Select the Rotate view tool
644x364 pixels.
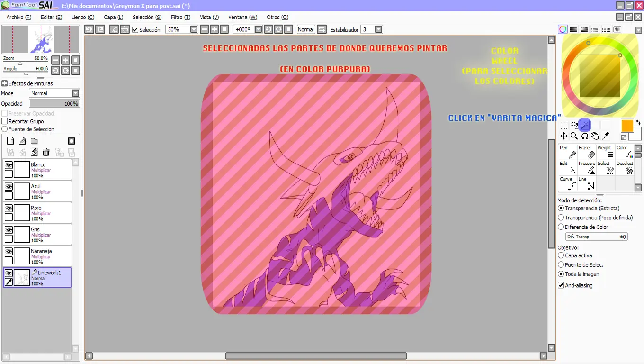pos(585,136)
